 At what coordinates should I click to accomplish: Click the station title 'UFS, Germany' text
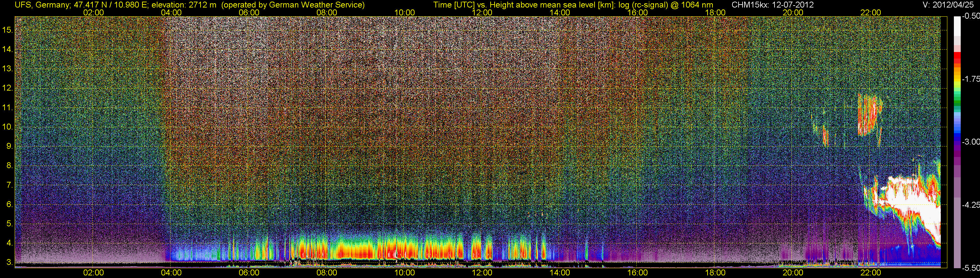(42, 5)
